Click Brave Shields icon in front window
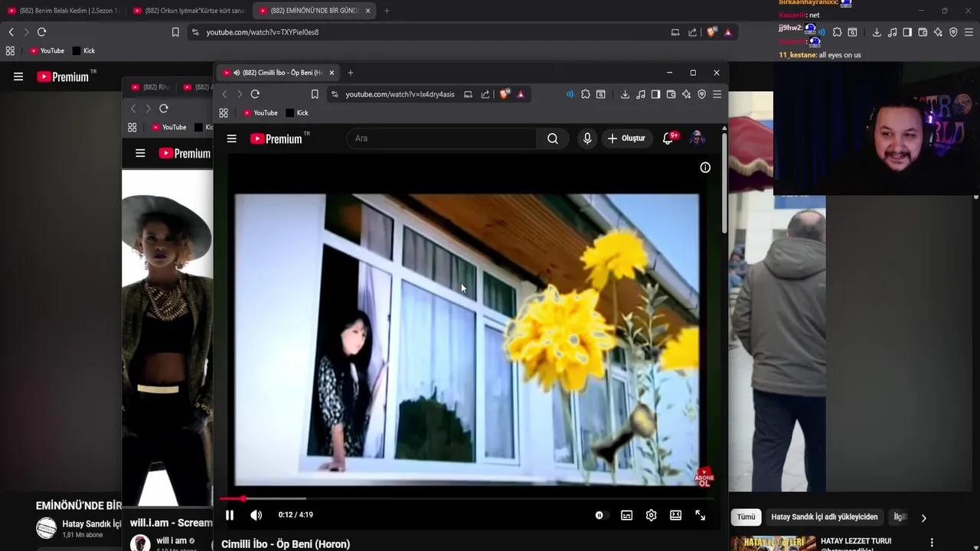980x551 pixels. (x=504, y=94)
